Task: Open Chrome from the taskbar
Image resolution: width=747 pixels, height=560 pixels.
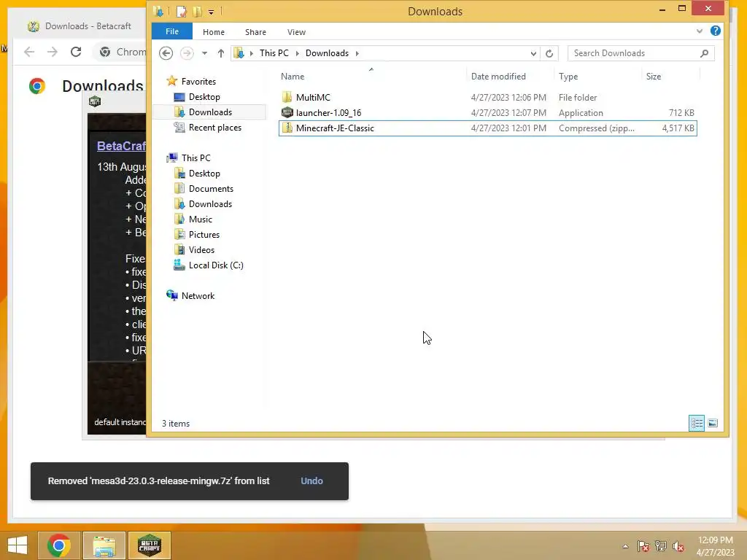Action: pos(58,545)
